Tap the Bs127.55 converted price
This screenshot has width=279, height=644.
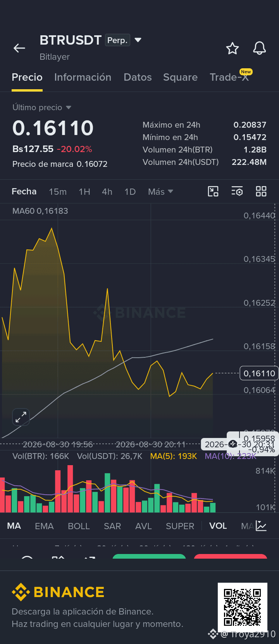click(x=33, y=149)
